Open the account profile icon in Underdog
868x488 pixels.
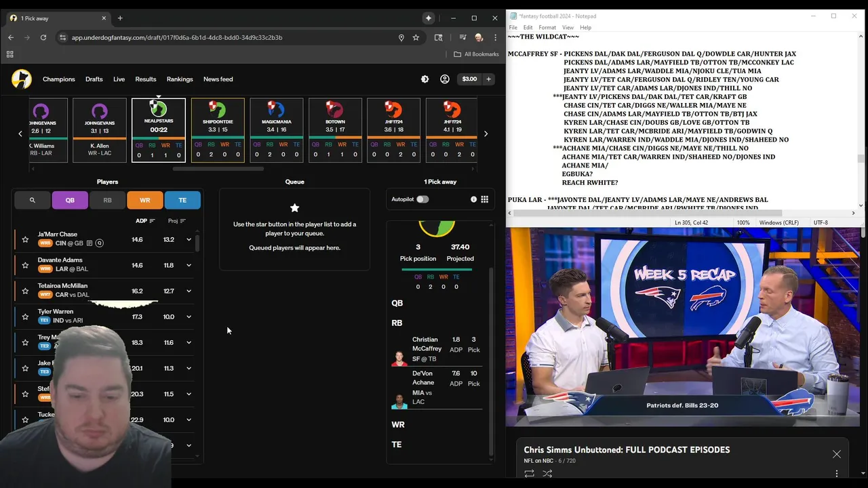click(x=445, y=79)
